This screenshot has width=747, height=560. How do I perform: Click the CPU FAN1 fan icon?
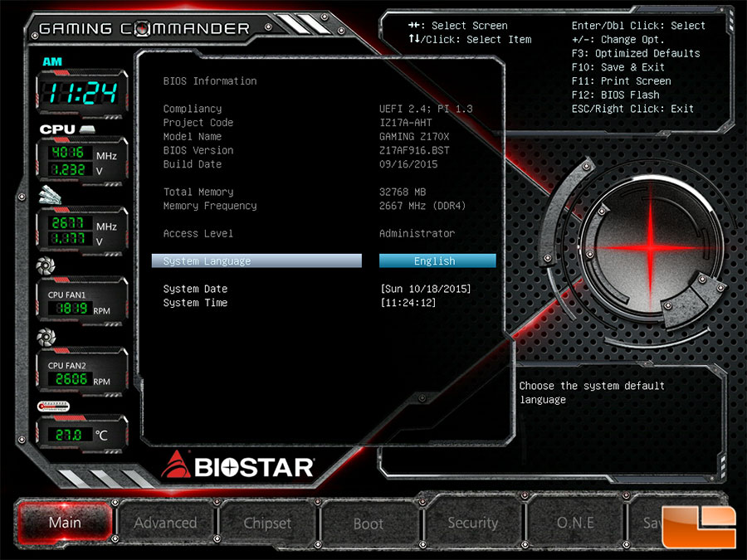point(46,265)
